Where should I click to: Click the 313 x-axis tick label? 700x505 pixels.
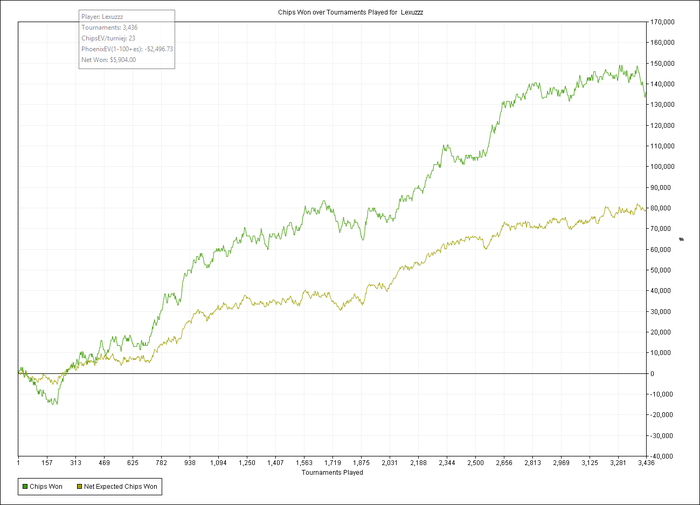coord(75,463)
